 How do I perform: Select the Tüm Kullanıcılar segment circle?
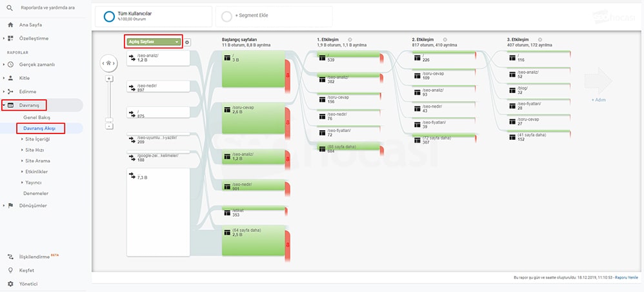pos(109,16)
